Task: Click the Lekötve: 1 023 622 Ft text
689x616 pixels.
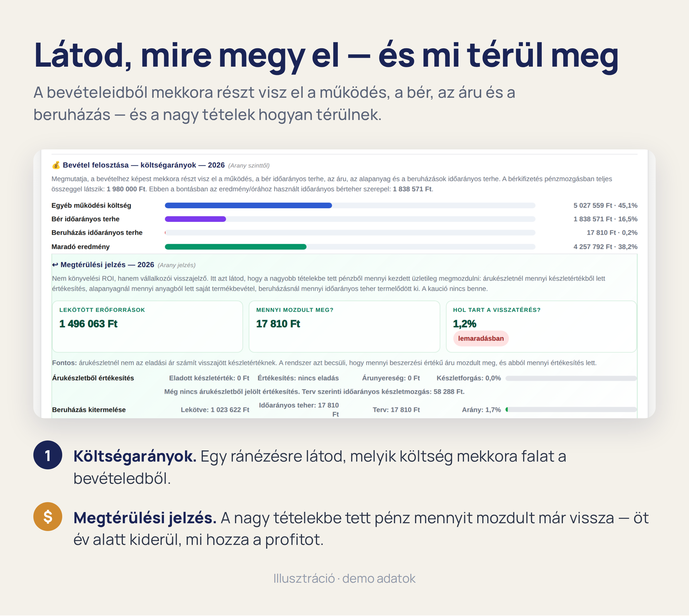Action: [x=215, y=410]
